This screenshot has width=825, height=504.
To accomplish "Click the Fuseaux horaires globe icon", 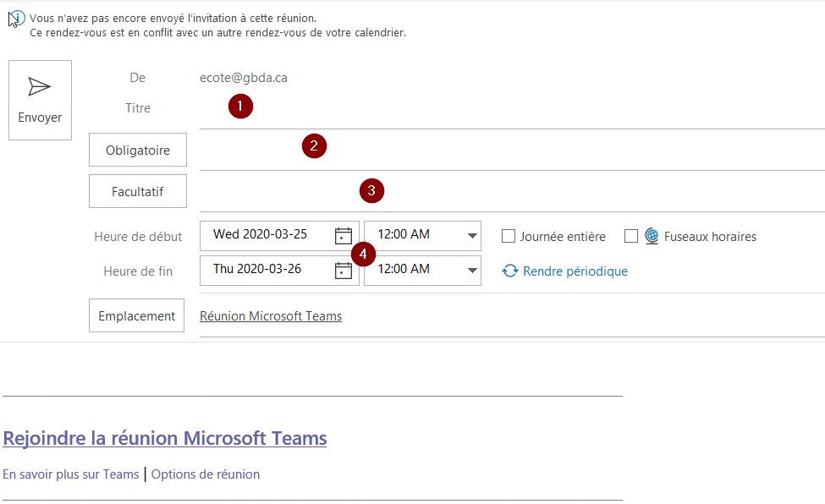I will [x=652, y=236].
